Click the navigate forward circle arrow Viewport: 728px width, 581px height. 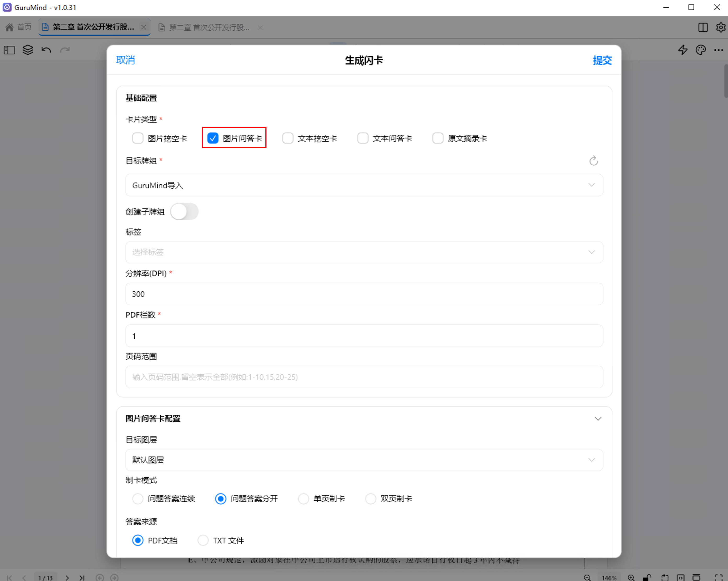pos(115,578)
